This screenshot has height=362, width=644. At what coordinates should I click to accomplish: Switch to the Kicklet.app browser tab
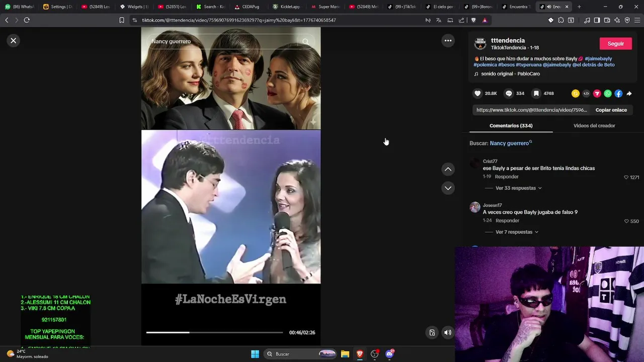[x=287, y=7]
